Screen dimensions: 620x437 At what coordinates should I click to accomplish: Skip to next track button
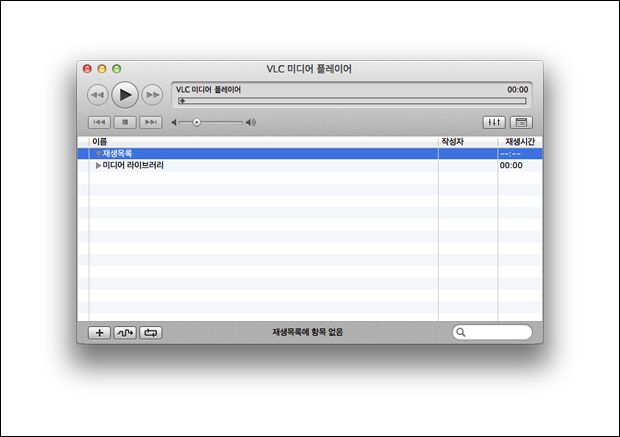[x=151, y=122]
